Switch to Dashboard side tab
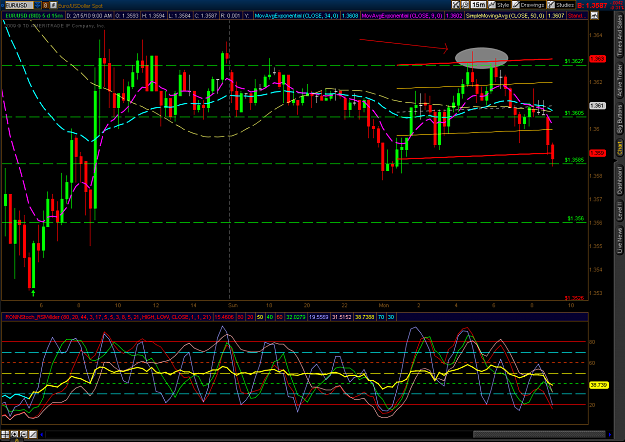The width and height of the screenshot is (625, 442). point(620,180)
